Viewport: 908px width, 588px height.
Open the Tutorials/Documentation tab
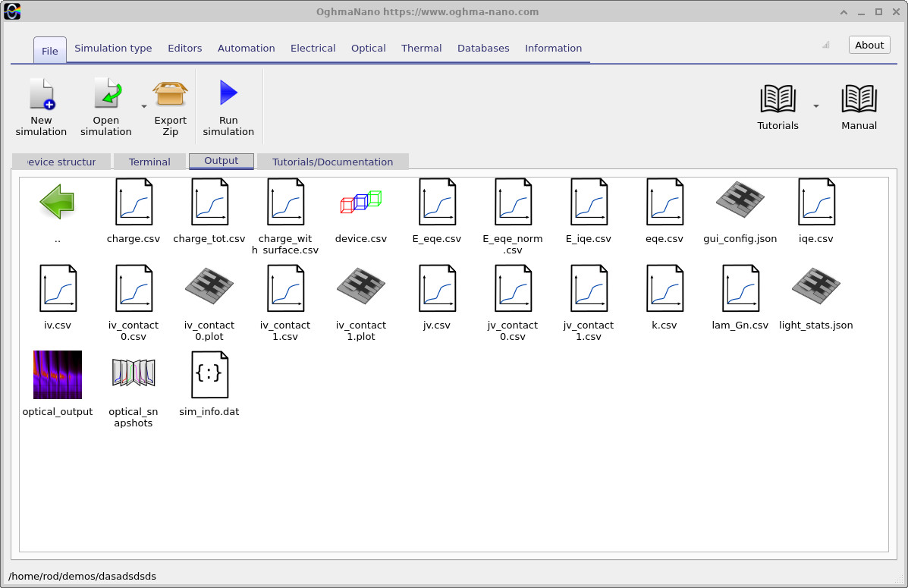click(332, 162)
